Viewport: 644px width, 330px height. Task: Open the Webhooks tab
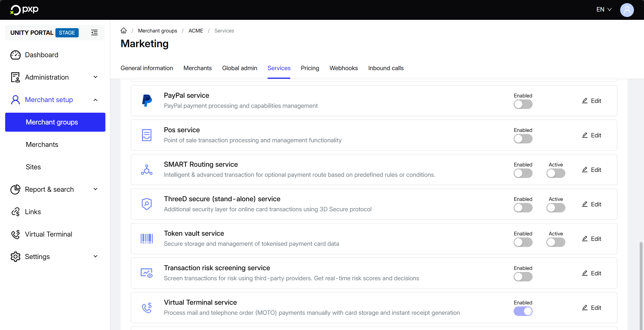(x=343, y=68)
